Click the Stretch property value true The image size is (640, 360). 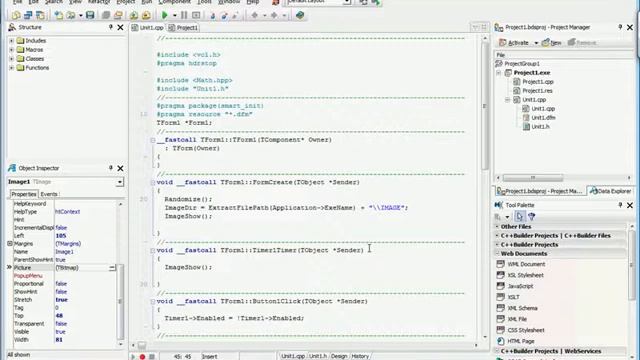(x=62, y=300)
